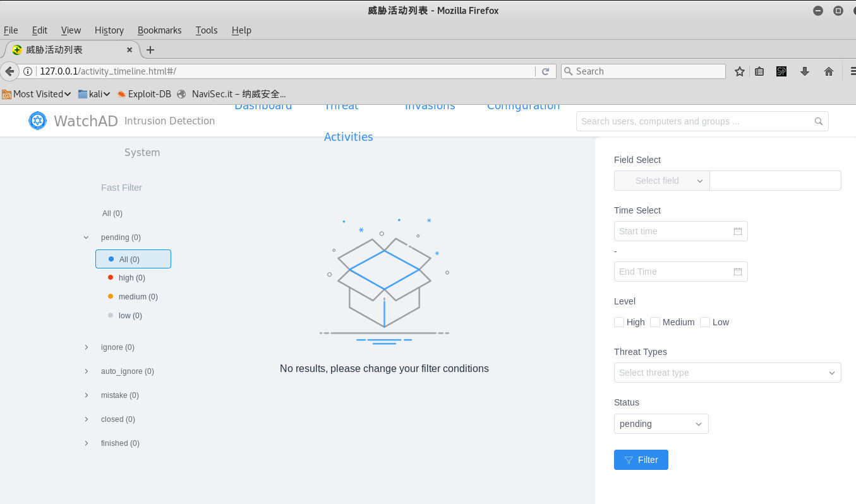Viewport: 856px width, 504px height.
Task: Open Firefox downloads arrow icon
Action: [804, 71]
